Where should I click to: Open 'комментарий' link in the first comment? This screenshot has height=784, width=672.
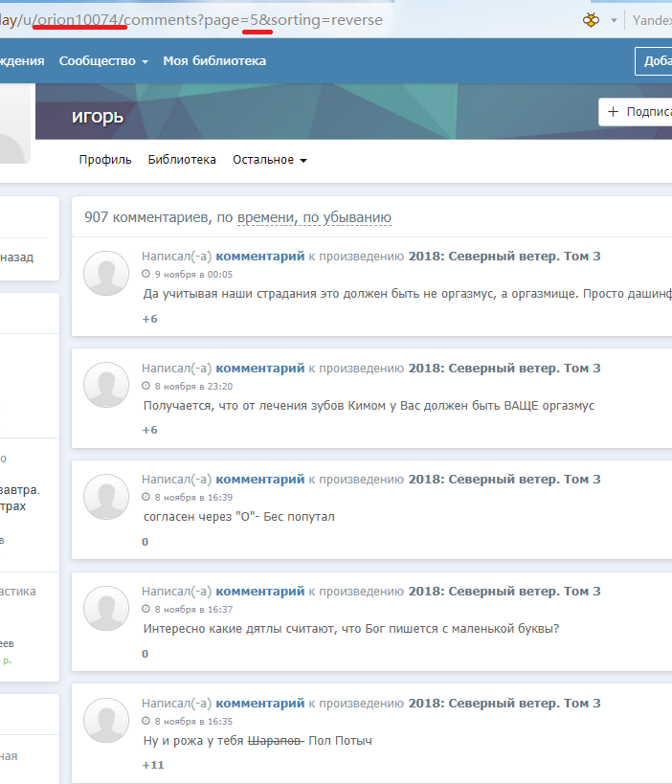(260, 257)
